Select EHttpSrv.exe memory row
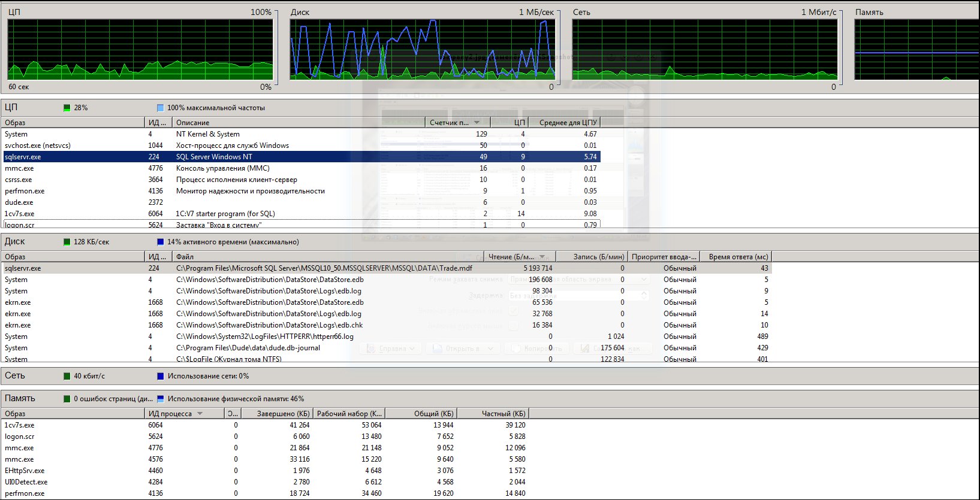Image resolution: width=980 pixels, height=500 pixels. click(x=266, y=471)
